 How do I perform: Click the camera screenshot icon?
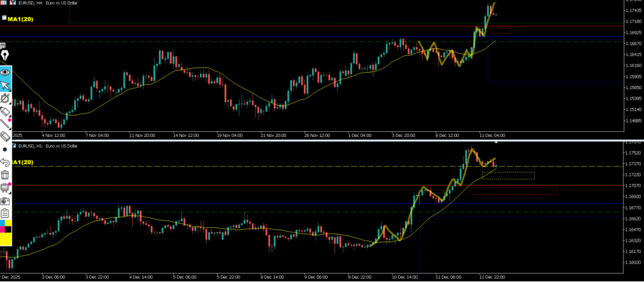click(6, 200)
